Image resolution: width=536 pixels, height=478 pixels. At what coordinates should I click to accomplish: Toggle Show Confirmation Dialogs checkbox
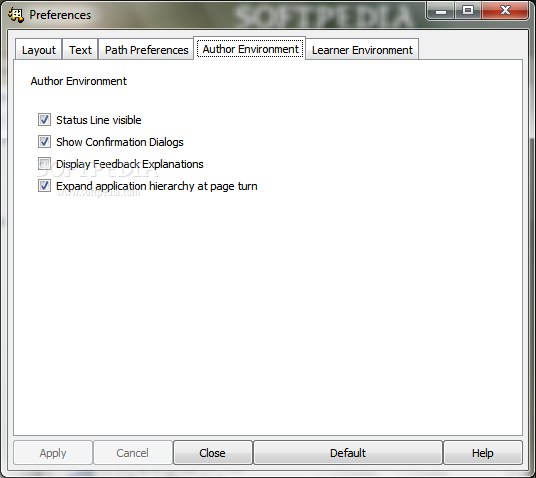(x=44, y=142)
